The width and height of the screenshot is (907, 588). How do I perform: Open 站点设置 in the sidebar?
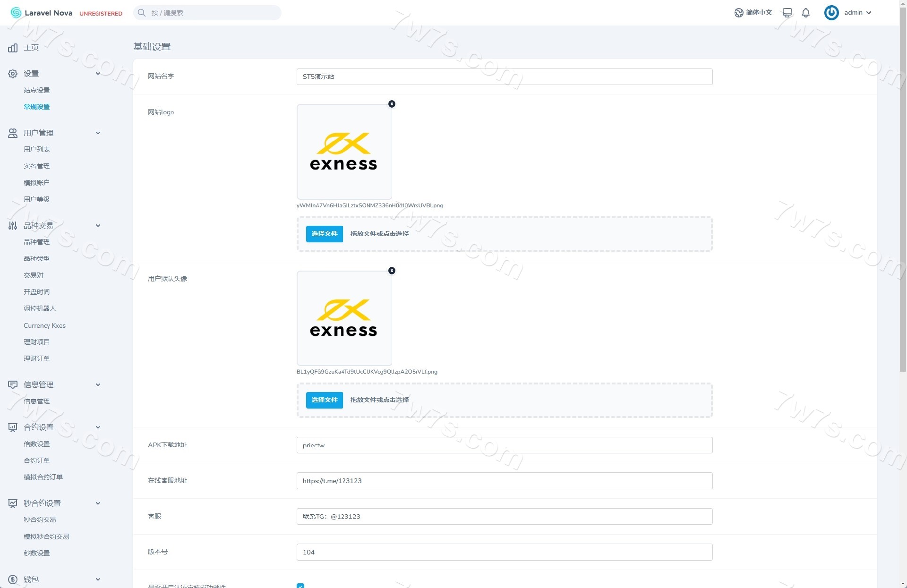pos(37,90)
